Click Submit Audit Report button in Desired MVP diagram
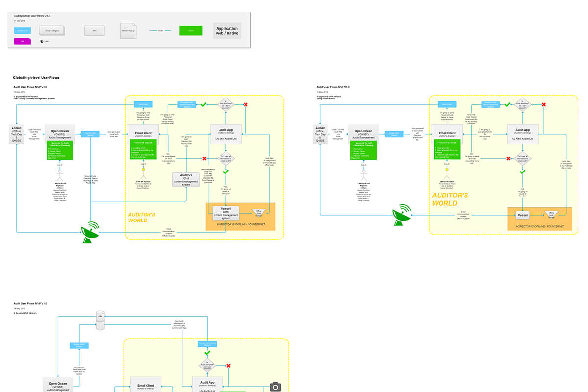Viewport: 588px width, 392px height. (207, 343)
